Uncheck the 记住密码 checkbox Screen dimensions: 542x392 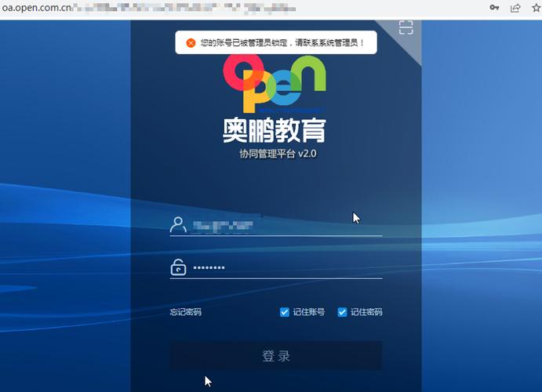click(342, 312)
